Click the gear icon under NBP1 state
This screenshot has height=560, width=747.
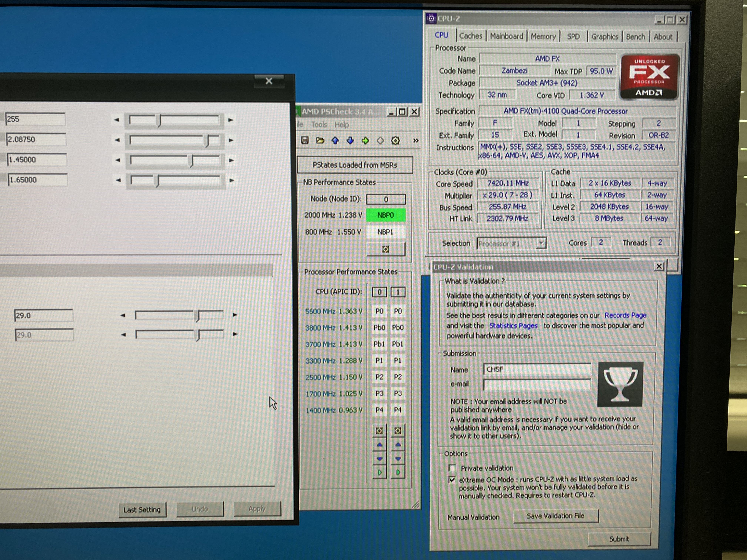(385, 249)
